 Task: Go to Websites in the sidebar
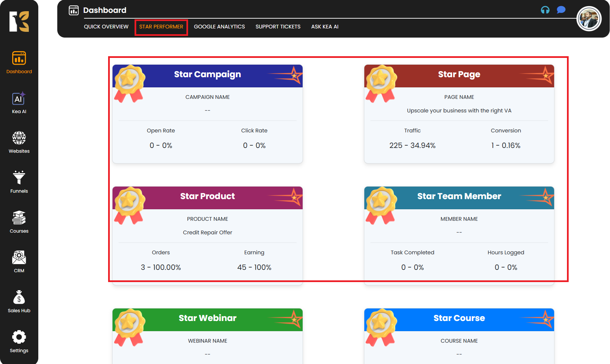[x=19, y=138]
